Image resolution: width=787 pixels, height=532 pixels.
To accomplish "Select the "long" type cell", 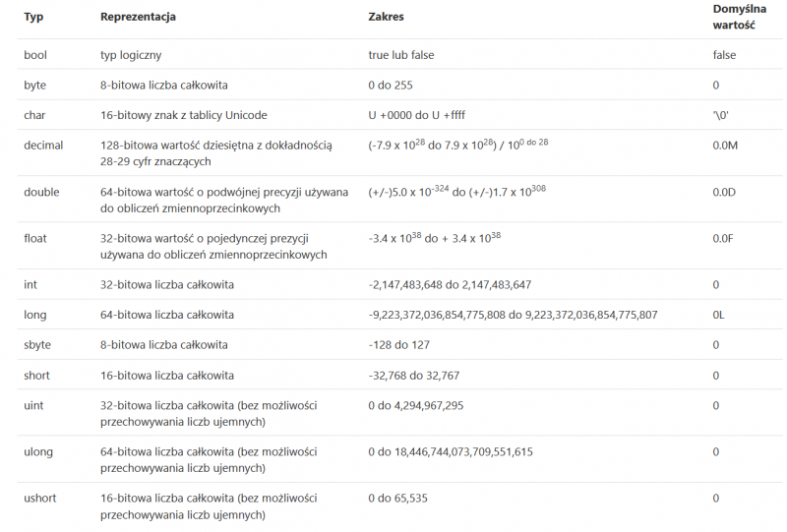I will [x=33, y=315].
